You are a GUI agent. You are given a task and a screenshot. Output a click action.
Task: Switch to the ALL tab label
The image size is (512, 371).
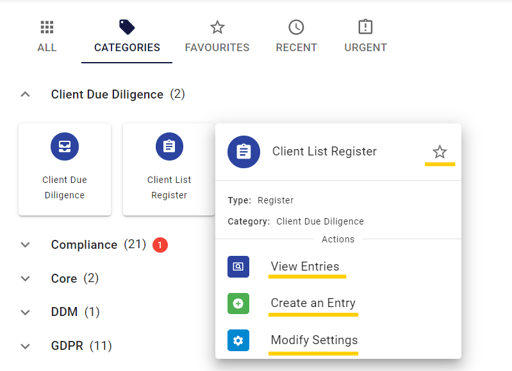[x=47, y=47]
